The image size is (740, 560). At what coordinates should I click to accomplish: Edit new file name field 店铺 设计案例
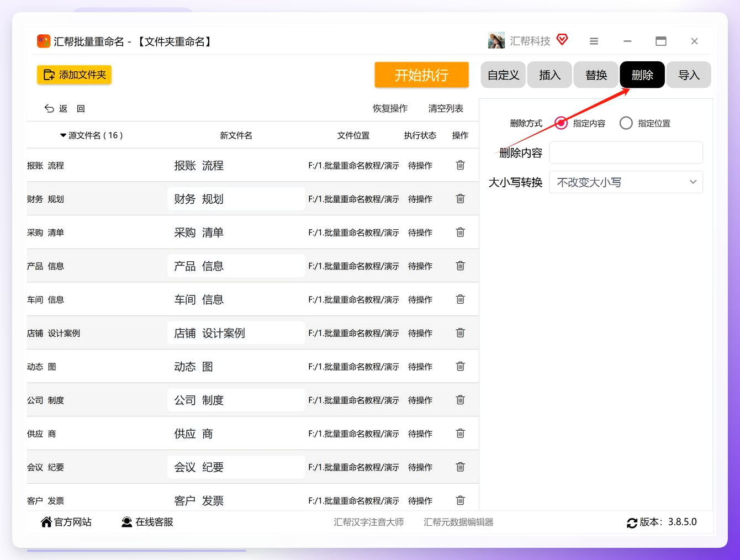(x=236, y=333)
